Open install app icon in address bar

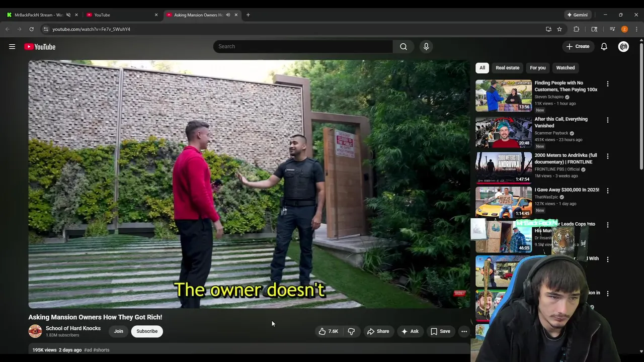point(548,29)
